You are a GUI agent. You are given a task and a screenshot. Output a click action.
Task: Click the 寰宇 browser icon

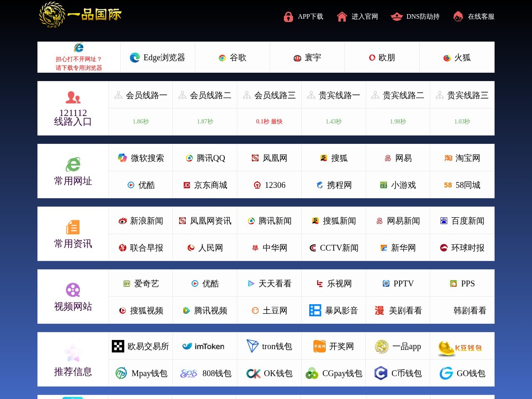[x=297, y=58]
